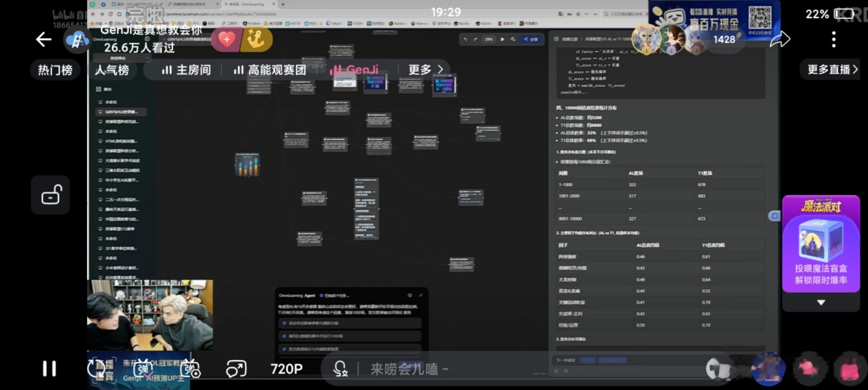
Task: Switch to 高能观赛团 stream tab
Action: click(x=270, y=70)
